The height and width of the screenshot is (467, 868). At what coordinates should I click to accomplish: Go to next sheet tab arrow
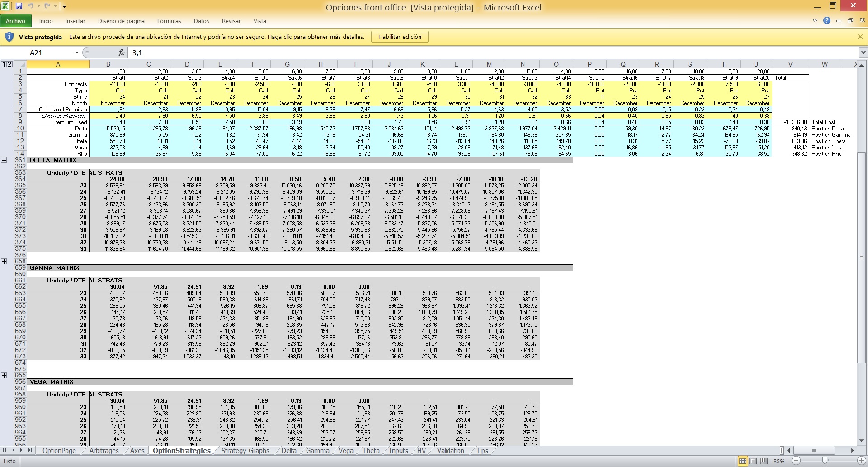(x=22, y=450)
